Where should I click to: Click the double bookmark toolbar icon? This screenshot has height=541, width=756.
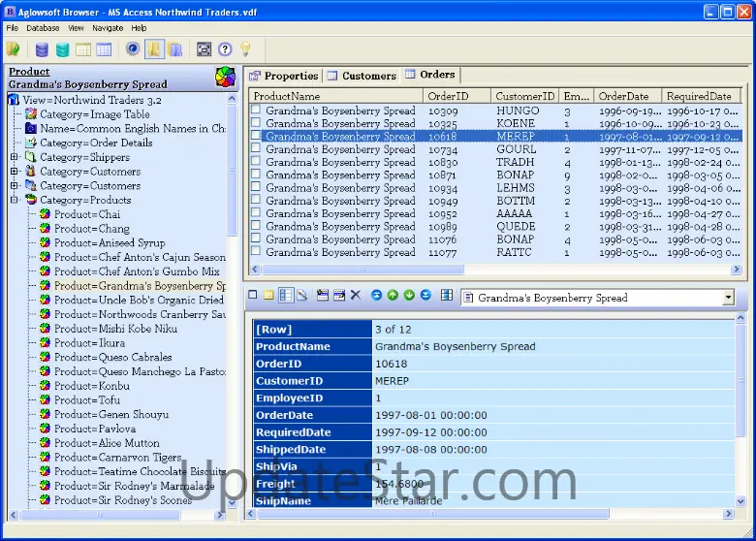(175, 49)
